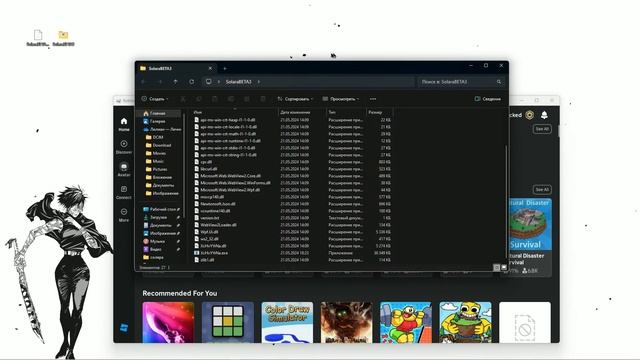Sort by the Дата изменения column header
Viewport: 640px width, 360px height.
[x=296, y=112]
